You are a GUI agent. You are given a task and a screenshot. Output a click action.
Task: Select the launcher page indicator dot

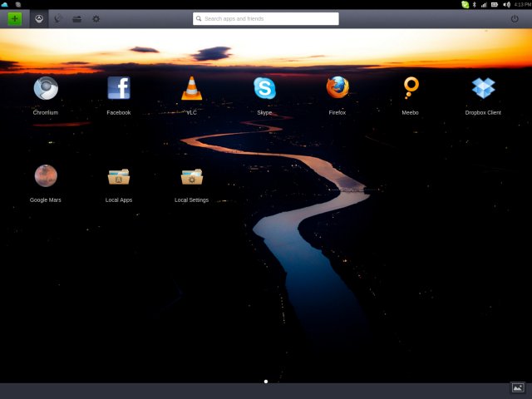(266, 382)
